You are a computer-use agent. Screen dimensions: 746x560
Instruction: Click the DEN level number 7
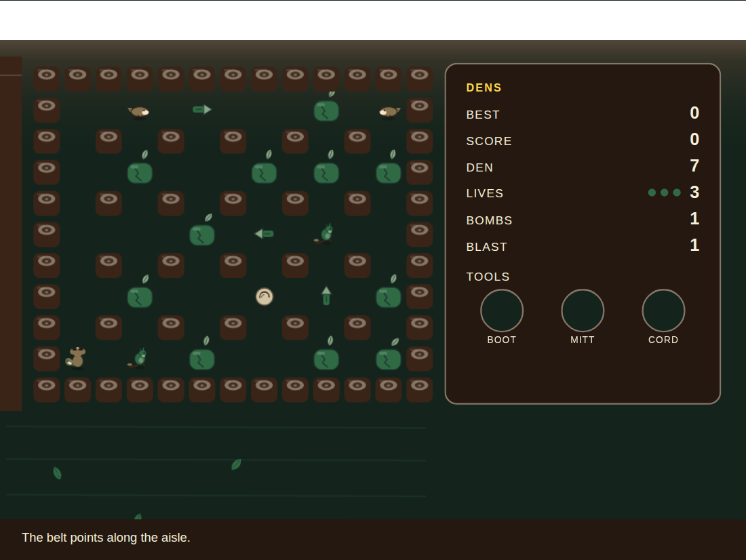(x=694, y=166)
